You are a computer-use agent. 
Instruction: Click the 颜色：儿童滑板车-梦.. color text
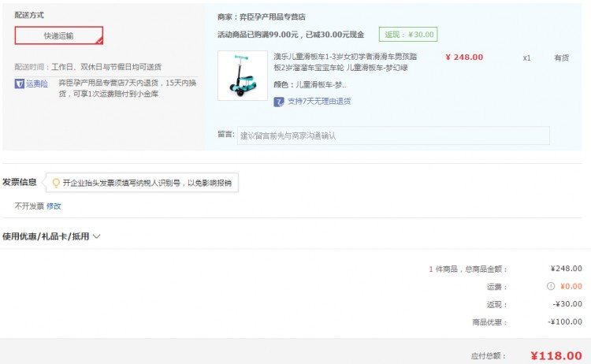(x=310, y=85)
